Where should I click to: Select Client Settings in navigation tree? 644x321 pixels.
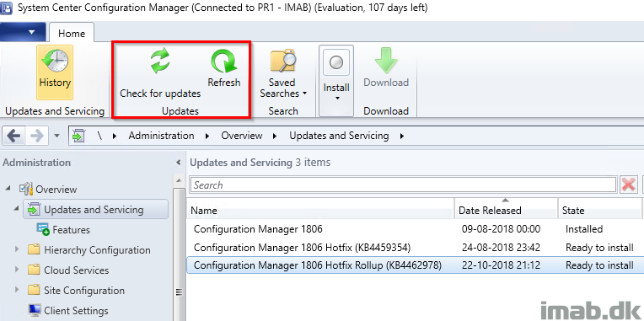pyautogui.click(x=77, y=310)
